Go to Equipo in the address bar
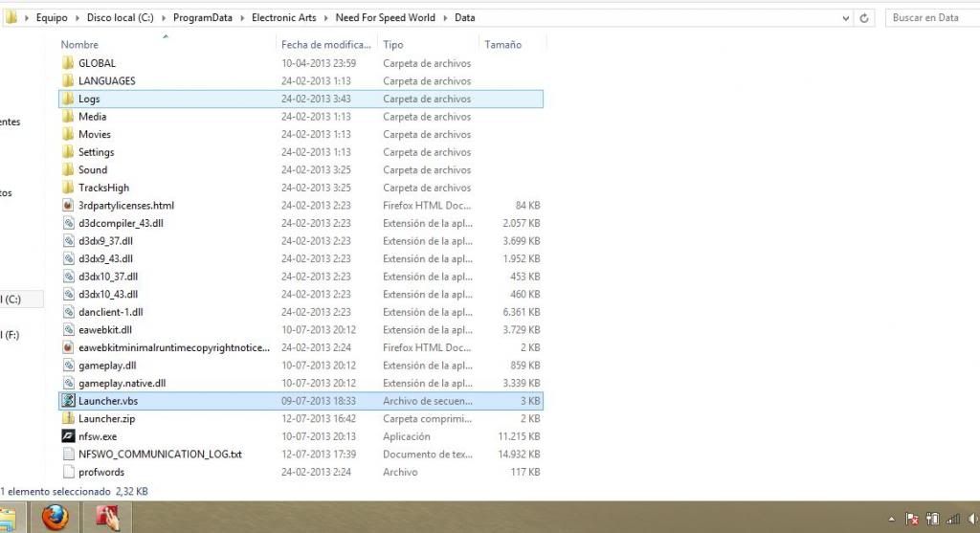Image resolution: width=980 pixels, height=533 pixels. pos(52,18)
